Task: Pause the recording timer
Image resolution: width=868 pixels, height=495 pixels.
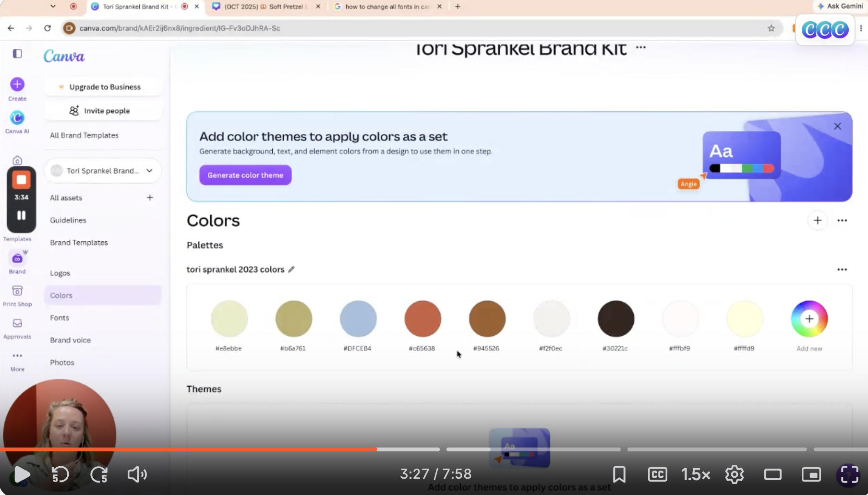Action: coord(21,215)
